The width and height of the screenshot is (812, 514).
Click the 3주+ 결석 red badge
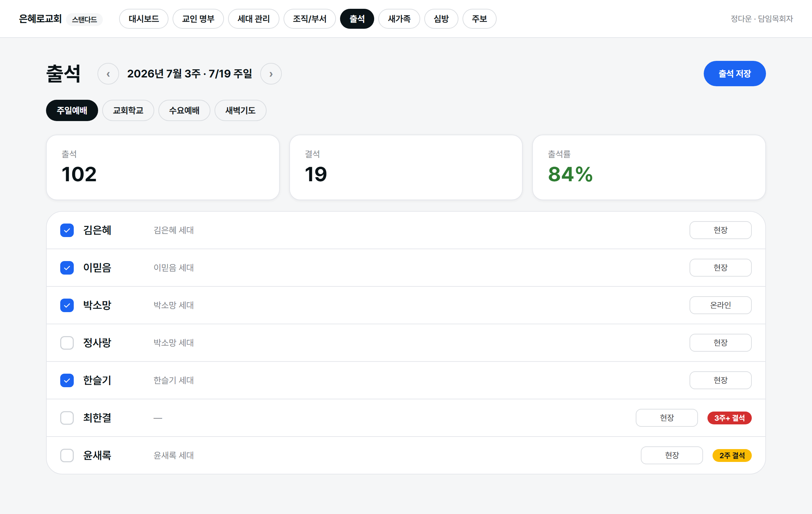[x=729, y=418]
